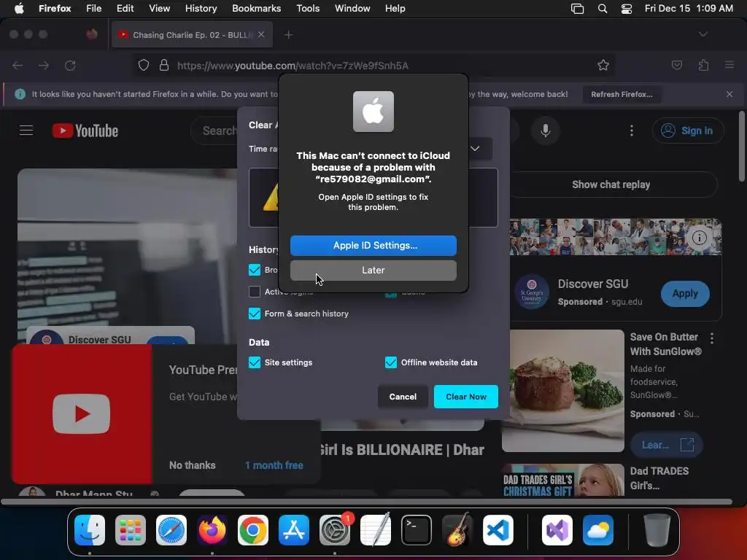Open the List all tabs chevron
Screen dimensions: 747x560
click(x=703, y=34)
